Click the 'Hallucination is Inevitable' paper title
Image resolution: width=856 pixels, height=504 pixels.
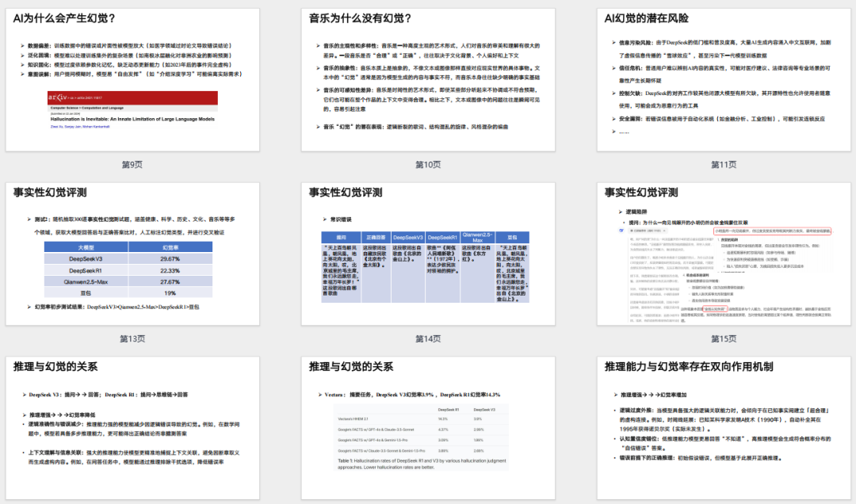[x=132, y=119]
